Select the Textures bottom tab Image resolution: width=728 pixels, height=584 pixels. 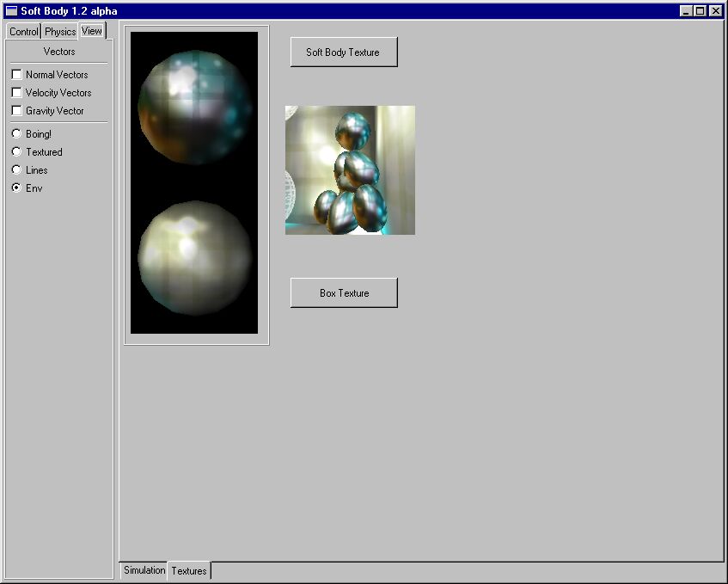pyautogui.click(x=188, y=571)
